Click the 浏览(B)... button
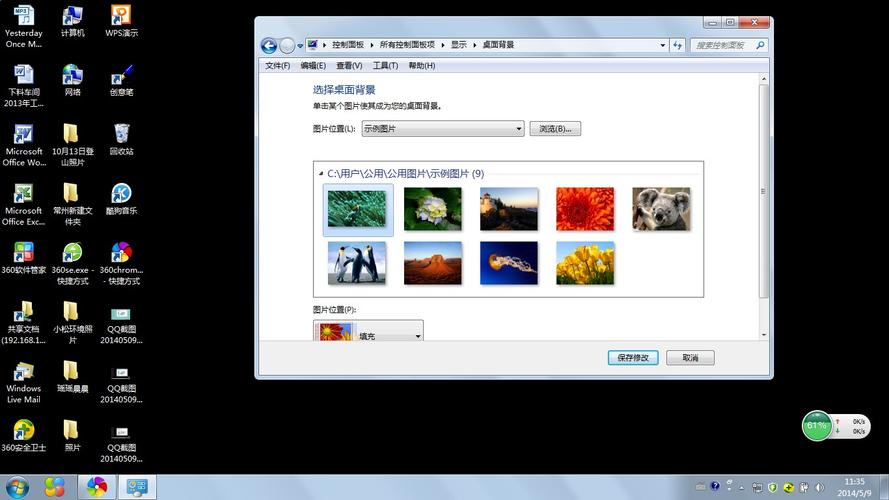The height and width of the screenshot is (500, 889). click(x=555, y=129)
